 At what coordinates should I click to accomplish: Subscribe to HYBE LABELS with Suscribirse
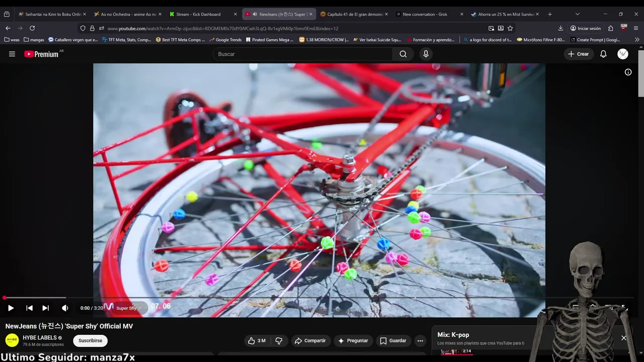pos(90,341)
